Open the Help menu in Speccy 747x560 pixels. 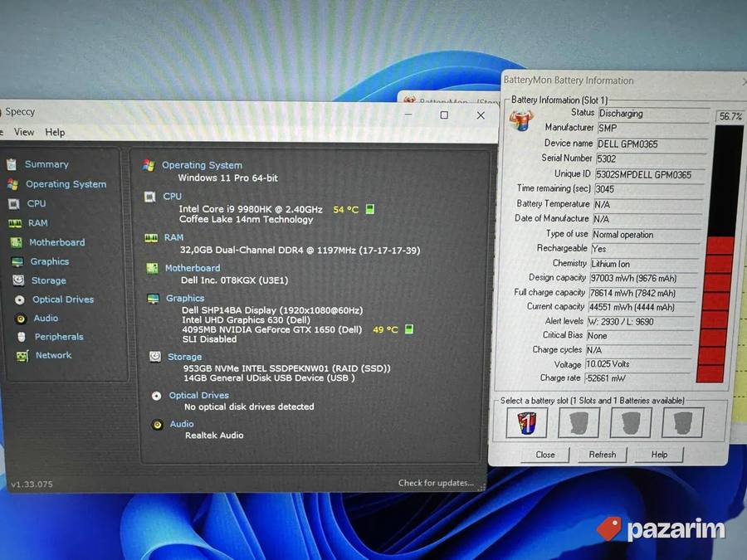point(55,133)
